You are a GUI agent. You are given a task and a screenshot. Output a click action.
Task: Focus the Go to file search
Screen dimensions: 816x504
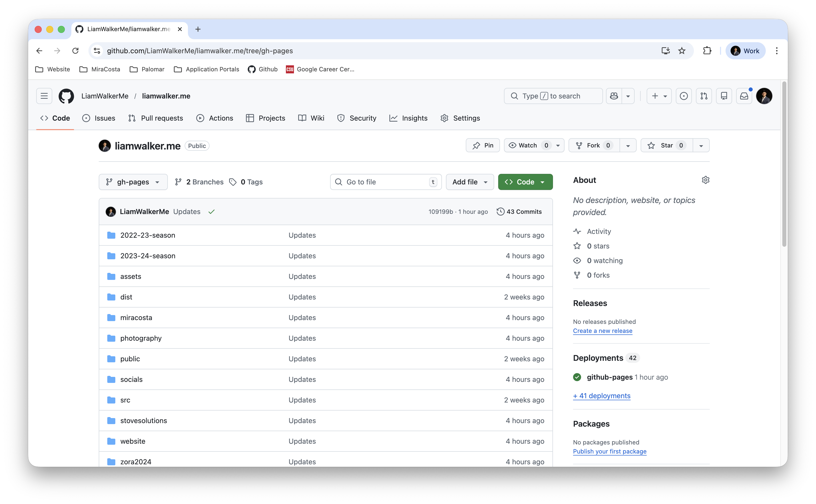pos(386,182)
